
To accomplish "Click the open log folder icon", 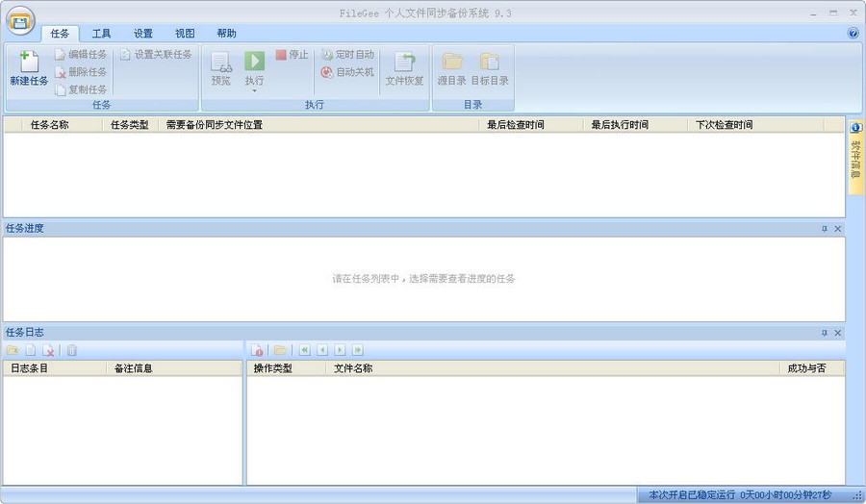I will click(x=13, y=350).
